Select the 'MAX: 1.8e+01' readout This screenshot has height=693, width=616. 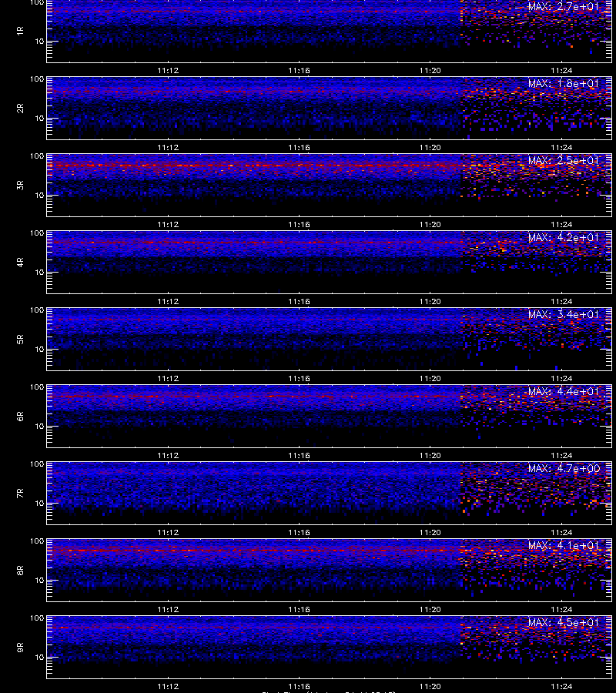pos(564,83)
